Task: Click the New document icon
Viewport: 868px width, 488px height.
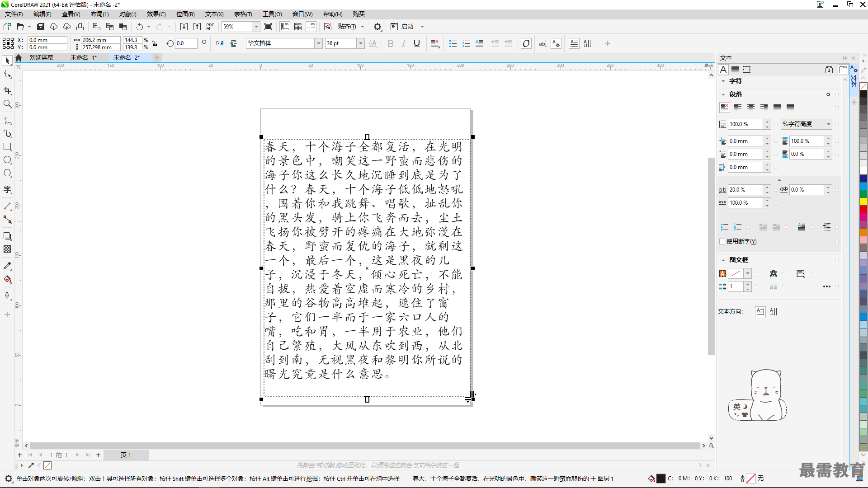Action: [7, 27]
